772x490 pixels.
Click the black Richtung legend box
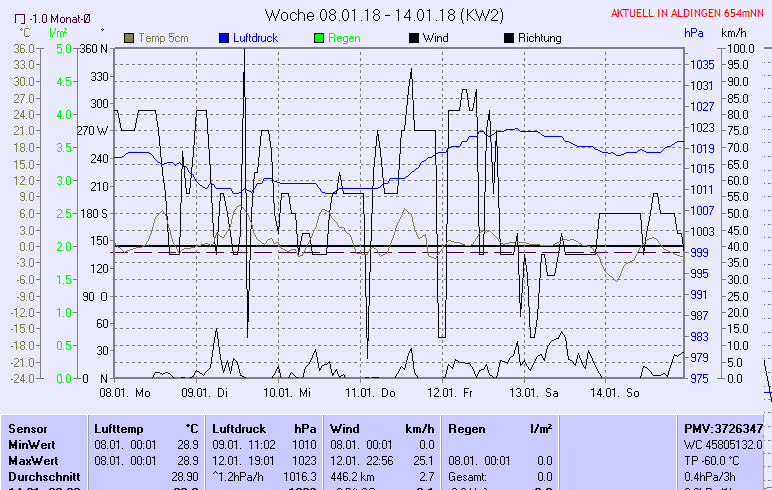point(508,38)
